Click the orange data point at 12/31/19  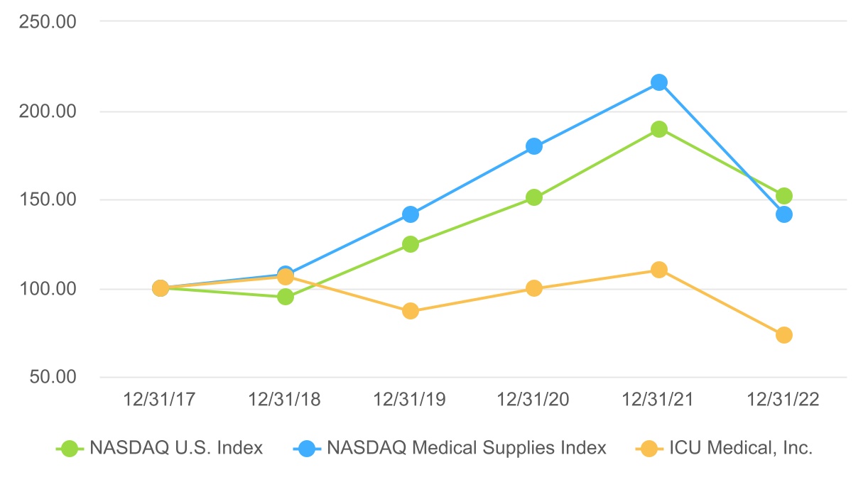(410, 311)
